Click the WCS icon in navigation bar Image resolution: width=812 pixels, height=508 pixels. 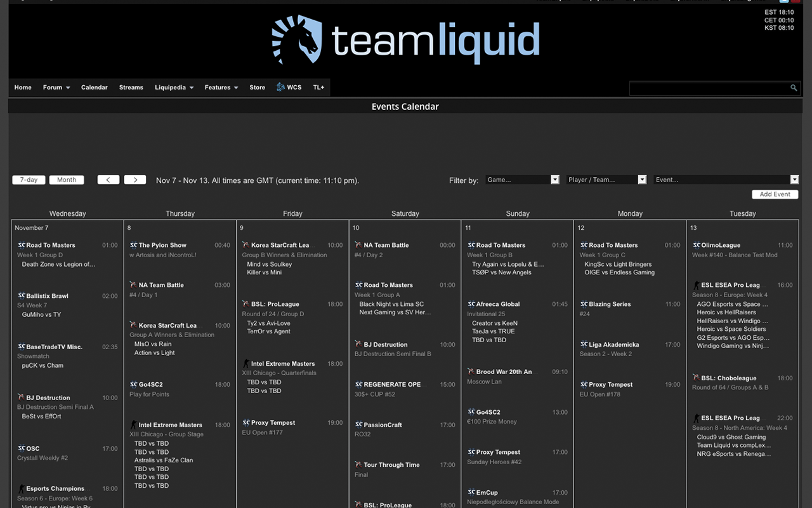tap(280, 87)
